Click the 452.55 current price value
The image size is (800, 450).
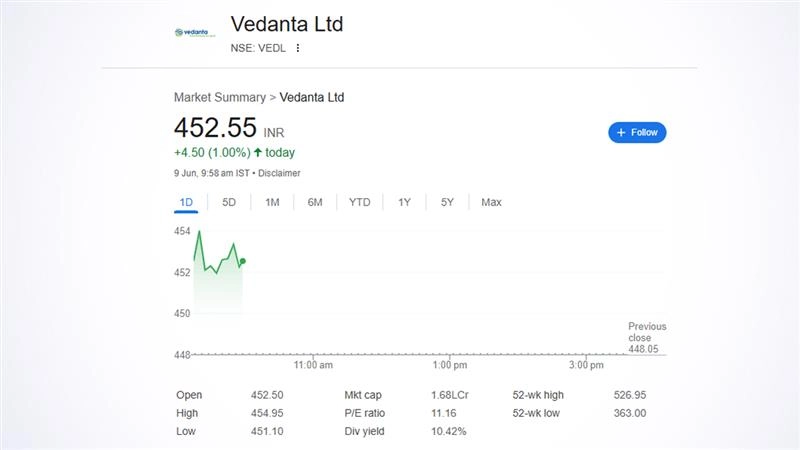[x=215, y=128]
